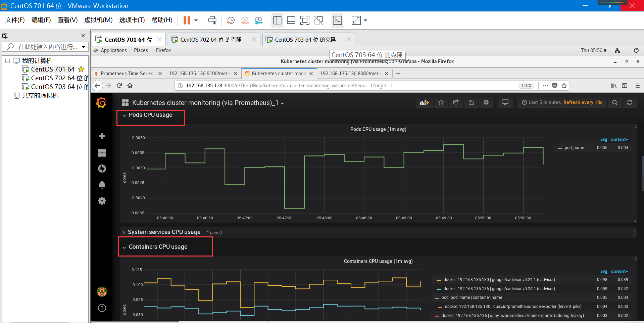Star the dashboard as favorite in Grafana

[441, 102]
